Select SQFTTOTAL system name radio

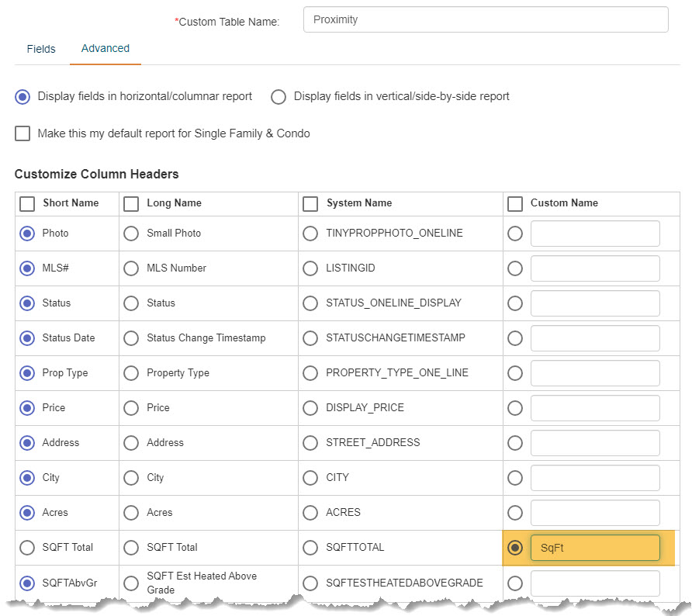click(x=310, y=548)
